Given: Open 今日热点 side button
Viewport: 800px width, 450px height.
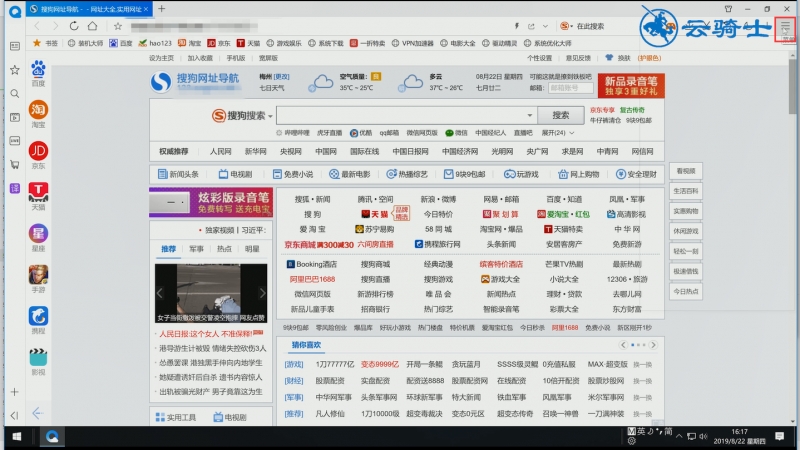Looking at the screenshot, I should [x=686, y=291].
